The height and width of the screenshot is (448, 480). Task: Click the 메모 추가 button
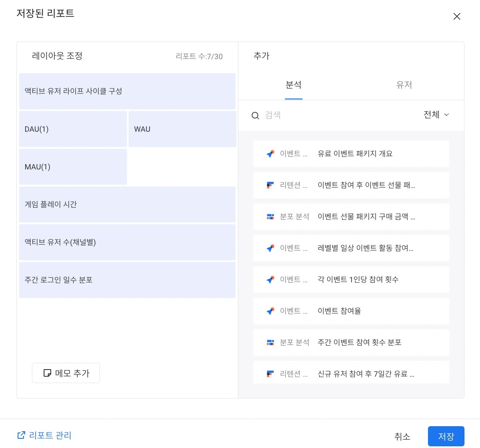66,373
